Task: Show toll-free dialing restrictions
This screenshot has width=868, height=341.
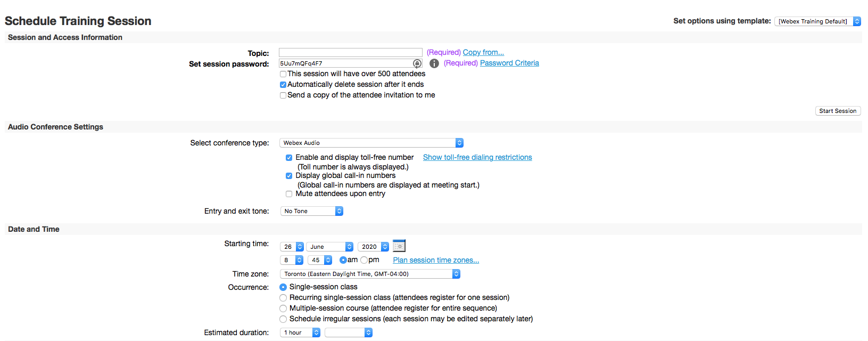Action: click(477, 157)
